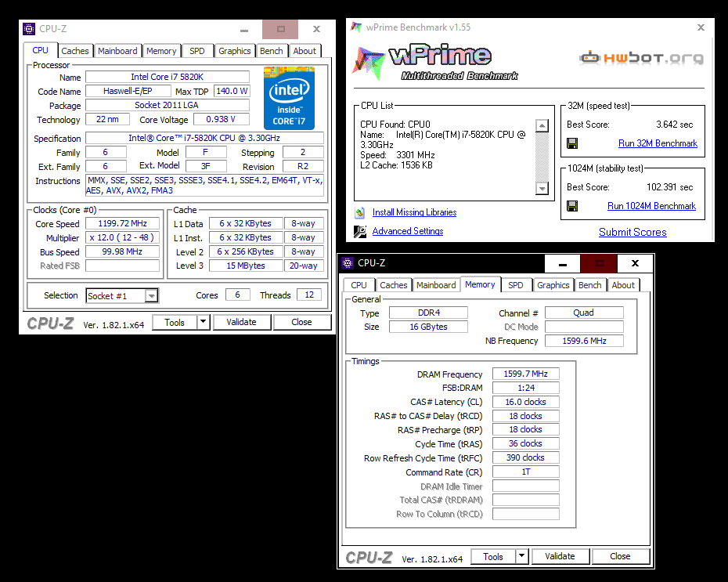The width and height of the screenshot is (728, 582).
Task: Open About tab in left CPU-Z window
Action: pyautogui.click(x=305, y=51)
